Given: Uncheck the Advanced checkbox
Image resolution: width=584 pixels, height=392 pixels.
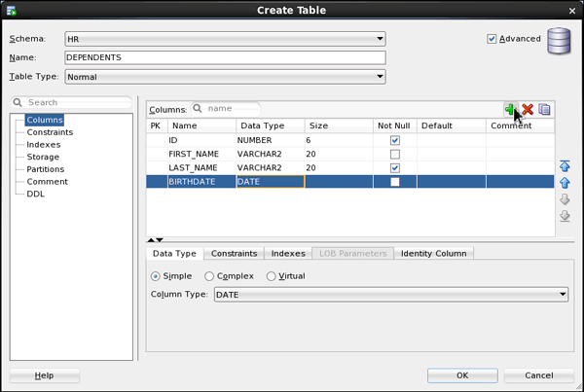Looking at the screenshot, I should point(493,39).
